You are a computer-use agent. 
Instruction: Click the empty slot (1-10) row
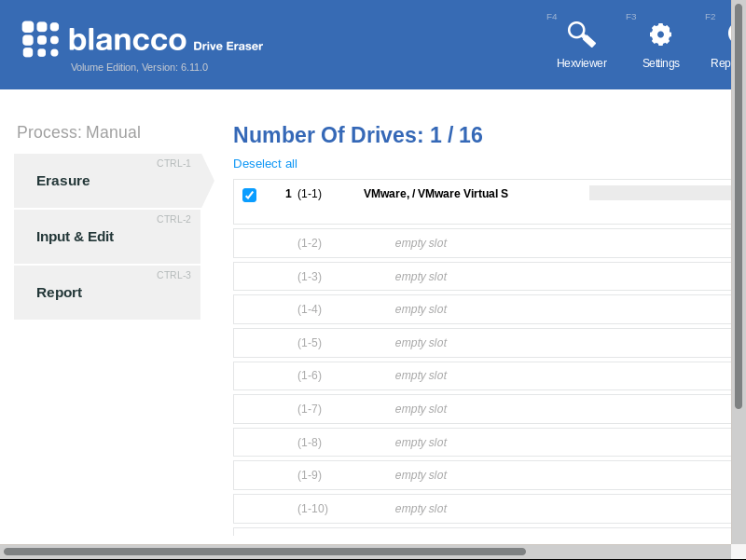pyautogui.click(x=420, y=509)
